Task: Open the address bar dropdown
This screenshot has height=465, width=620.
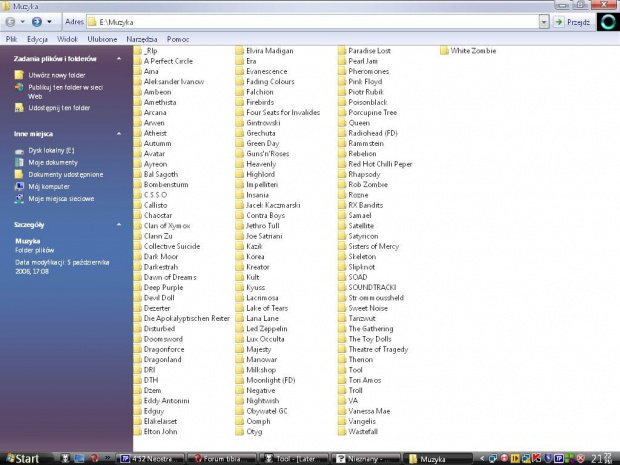Action: (544, 22)
